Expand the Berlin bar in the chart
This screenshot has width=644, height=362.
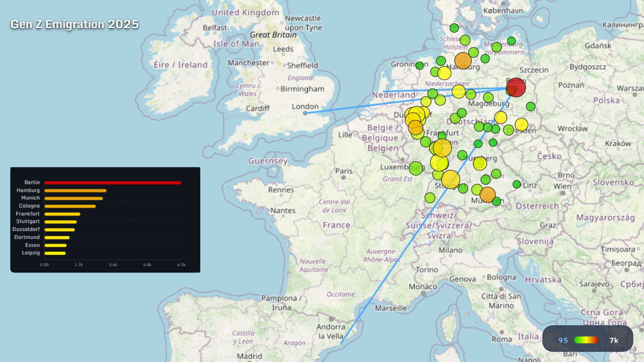tap(112, 183)
